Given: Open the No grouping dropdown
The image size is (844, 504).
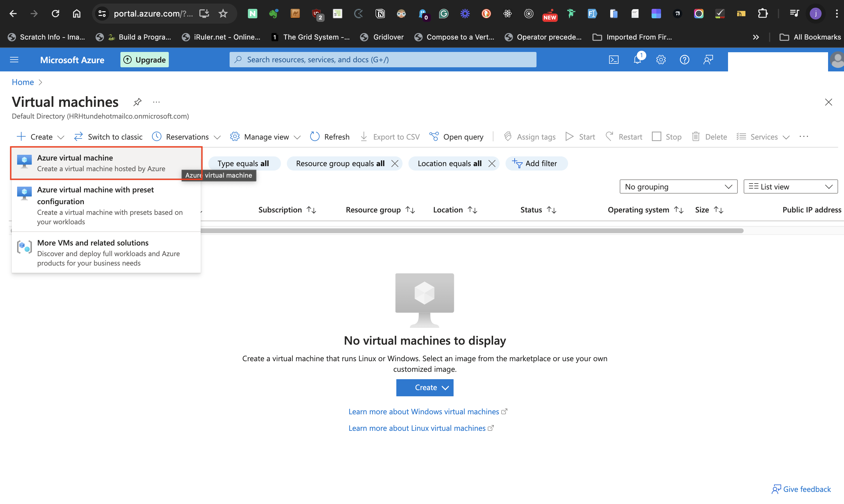Looking at the screenshot, I should point(678,186).
